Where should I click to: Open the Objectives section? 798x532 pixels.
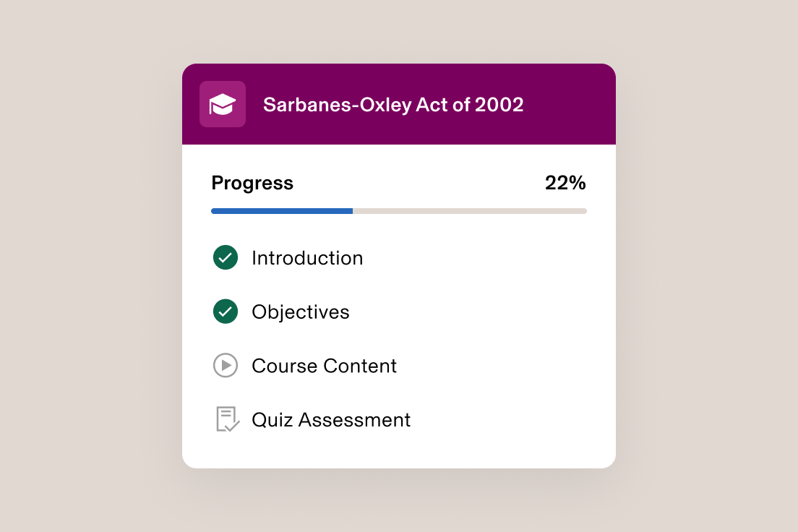(300, 312)
